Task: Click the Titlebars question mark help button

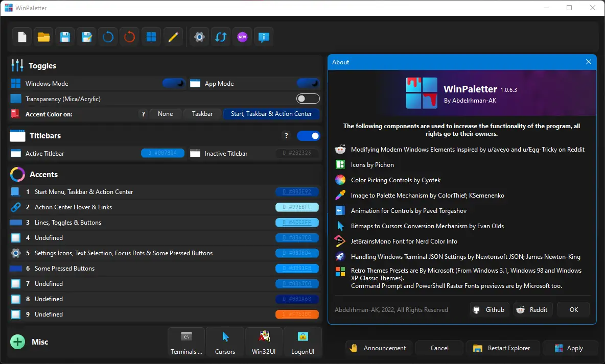Action: pyautogui.click(x=286, y=136)
